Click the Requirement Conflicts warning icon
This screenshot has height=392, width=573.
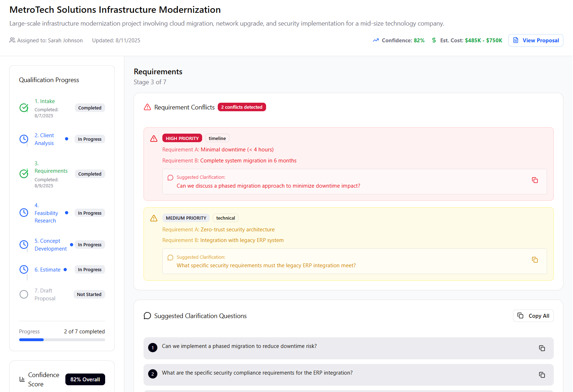147,107
